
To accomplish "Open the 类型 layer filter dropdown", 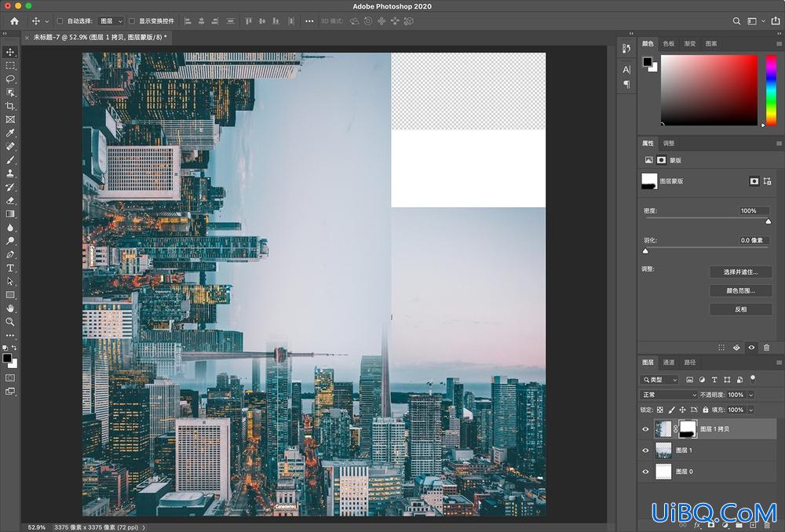I will pyautogui.click(x=660, y=380).
